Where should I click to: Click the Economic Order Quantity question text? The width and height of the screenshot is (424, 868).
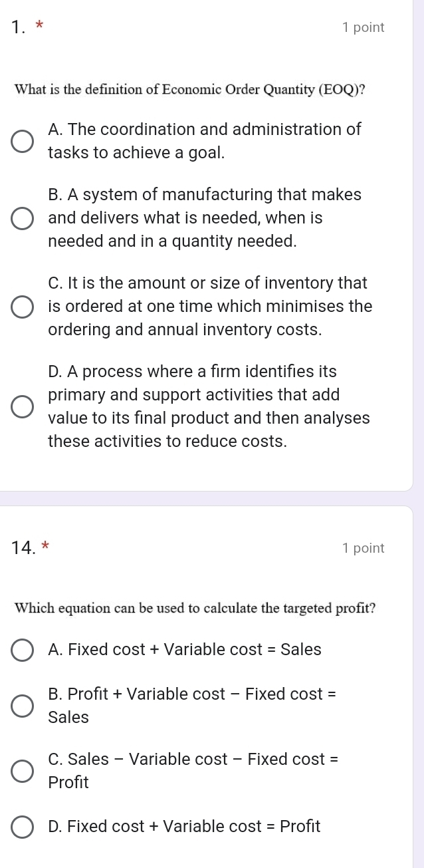point(190,89)
